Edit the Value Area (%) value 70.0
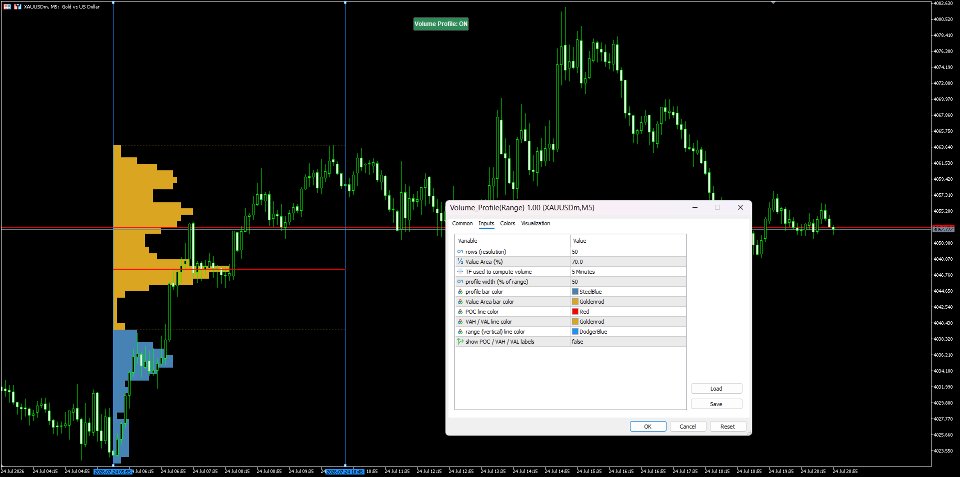960x477 pixels. coord(628,261)
